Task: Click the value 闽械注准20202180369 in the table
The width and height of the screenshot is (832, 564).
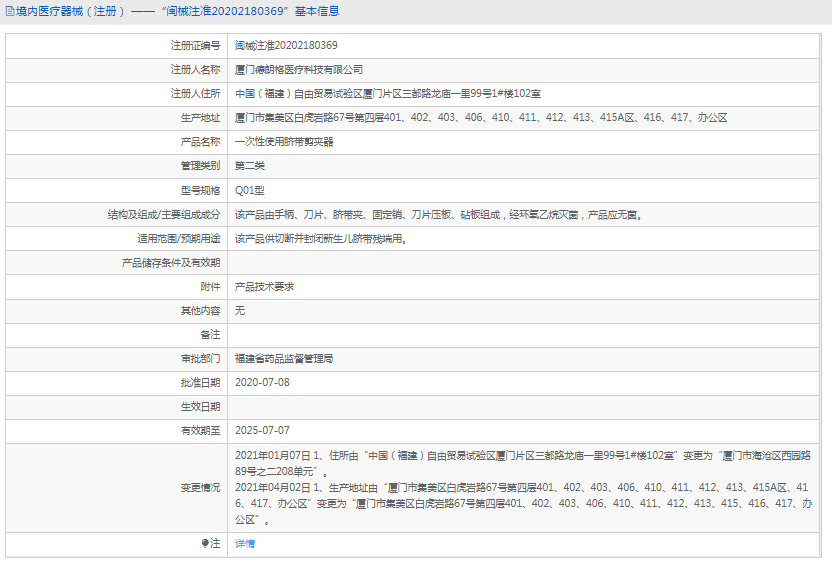Action: click(x=286, y=46)
